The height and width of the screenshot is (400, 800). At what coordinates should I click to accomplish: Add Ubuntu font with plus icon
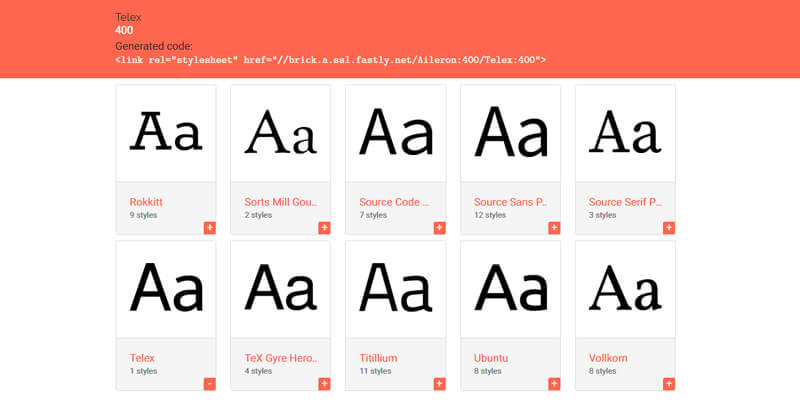pyautogui.click(x=554, y=384)
